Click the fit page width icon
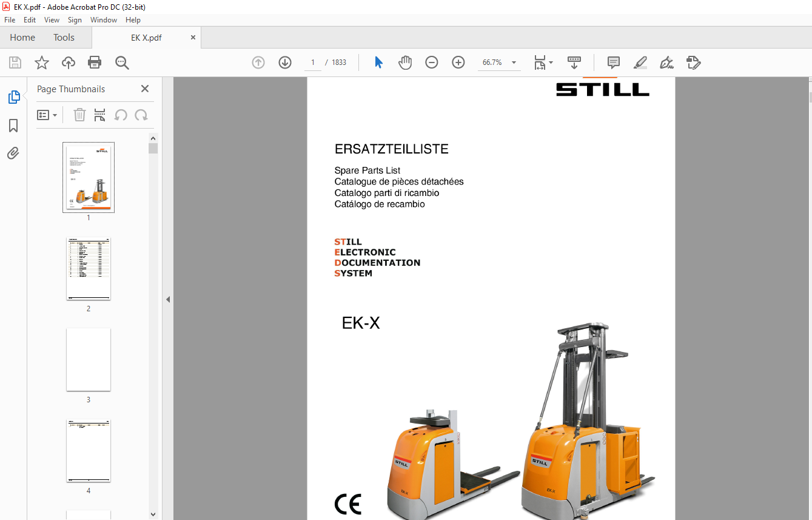 540,62
